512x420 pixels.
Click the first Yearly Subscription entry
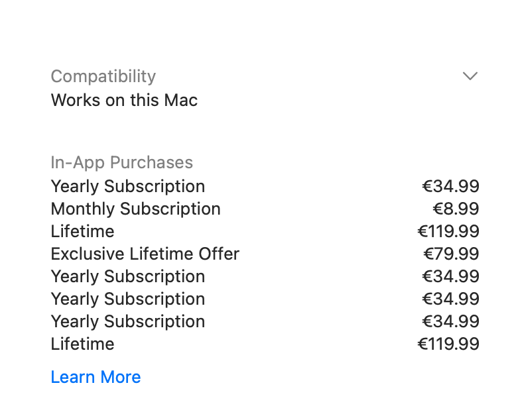point(127,186)
